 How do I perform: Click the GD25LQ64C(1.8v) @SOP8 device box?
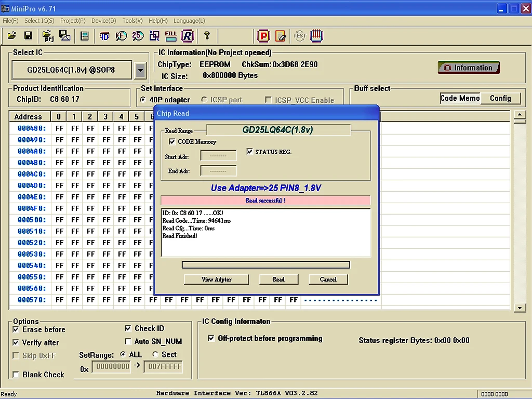click(x=72, y=70)
